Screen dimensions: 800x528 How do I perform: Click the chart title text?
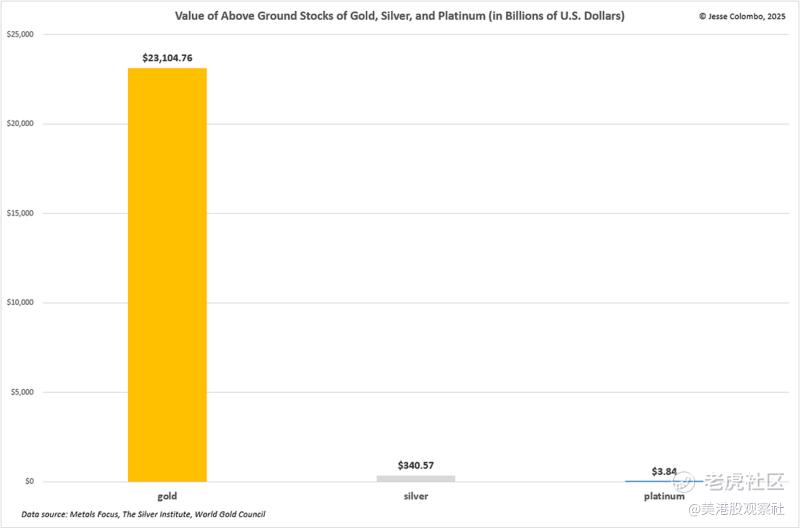tap(399, 16)
